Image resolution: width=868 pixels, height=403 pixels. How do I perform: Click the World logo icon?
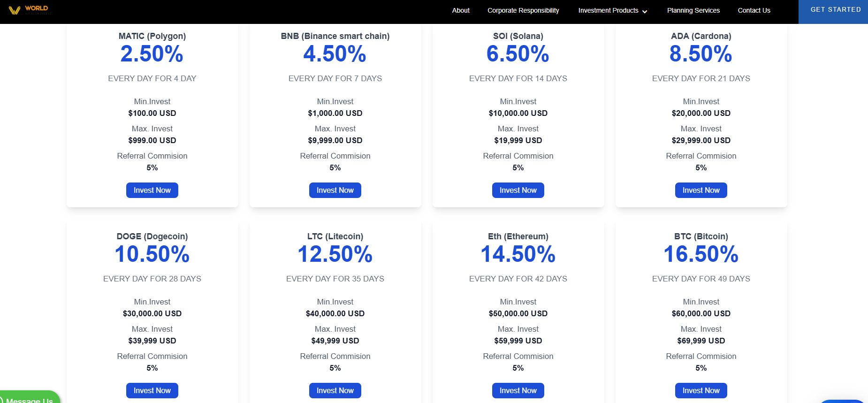tap(15, 10)
